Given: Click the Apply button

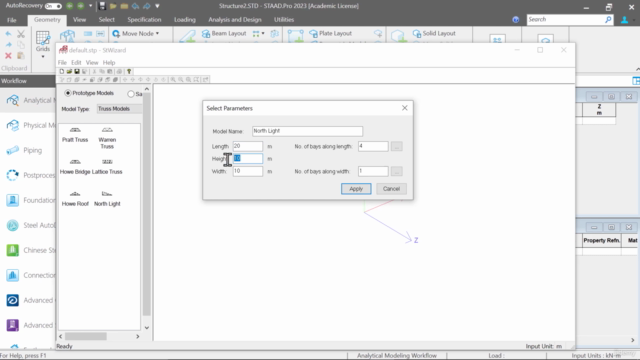Looking at the screenshot, I should click(x=356, y=189).
